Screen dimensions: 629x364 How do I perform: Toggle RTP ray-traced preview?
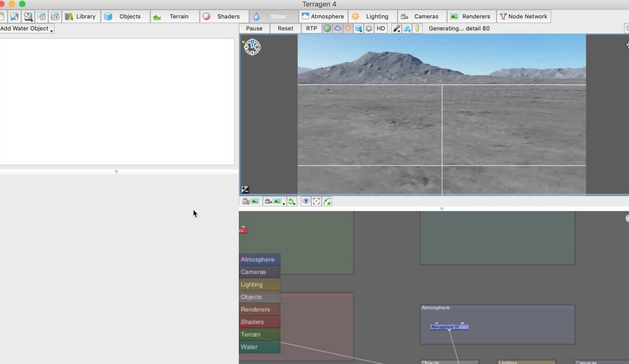click(x=311, y=28)
